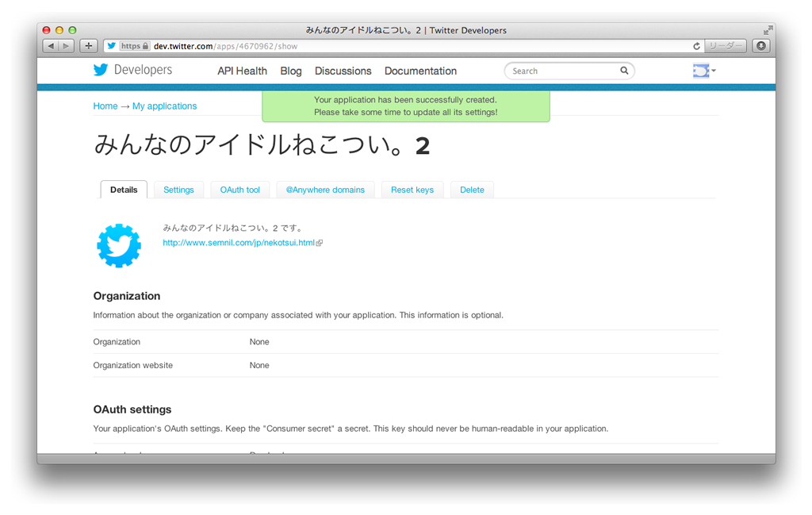The width and height of the screenshot is (812, 515).
Task: Click the Organization section heading
Action: 127,296
